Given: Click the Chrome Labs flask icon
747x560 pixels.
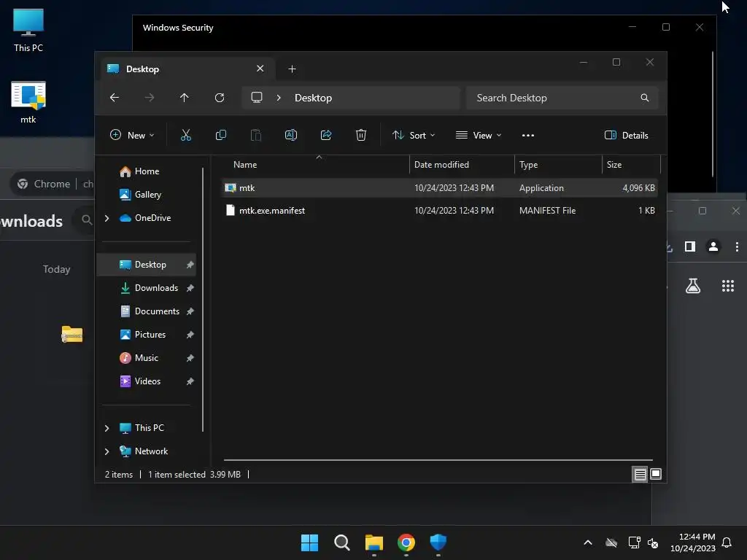Looking at the screenshot, I should coord(693,286).
